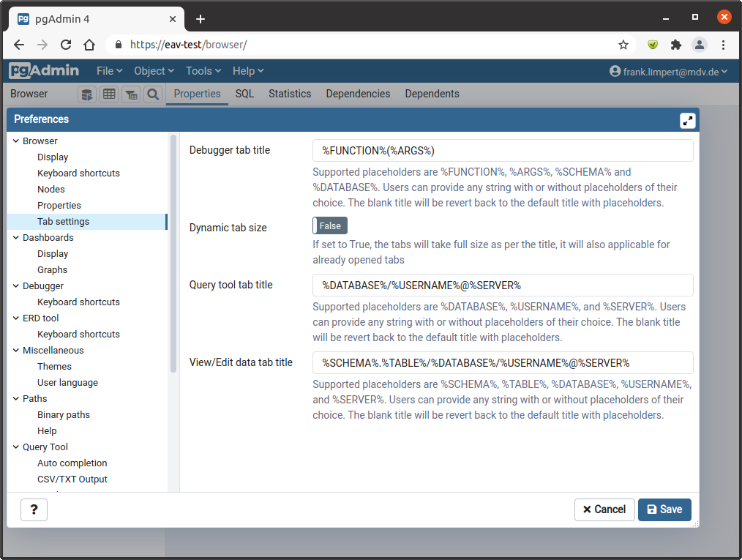Switch to the Dependencies tab
Image resolution: width=742 pixels, height=560 pixels.
[358, 94]
